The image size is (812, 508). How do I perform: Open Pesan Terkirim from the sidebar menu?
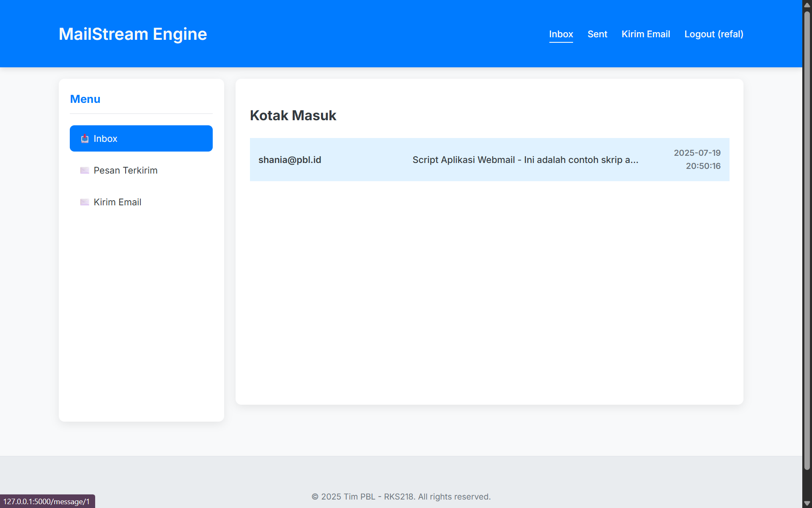[x=125, y=170]
